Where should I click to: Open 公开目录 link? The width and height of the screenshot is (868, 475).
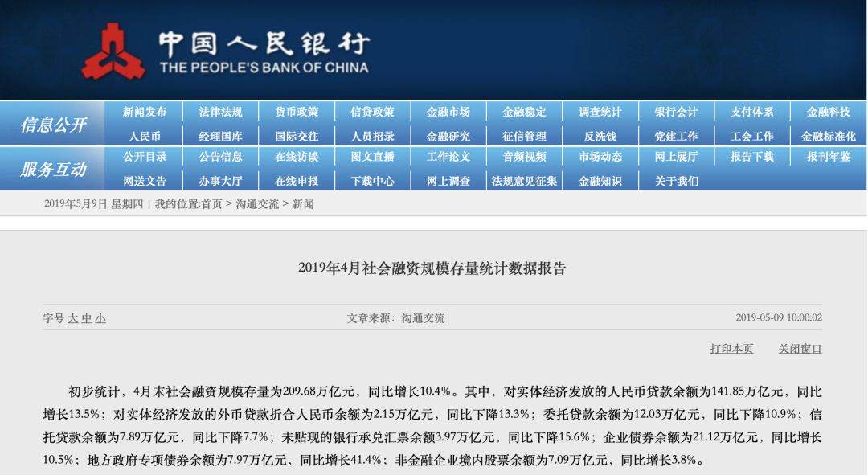(x=145, y=157)
